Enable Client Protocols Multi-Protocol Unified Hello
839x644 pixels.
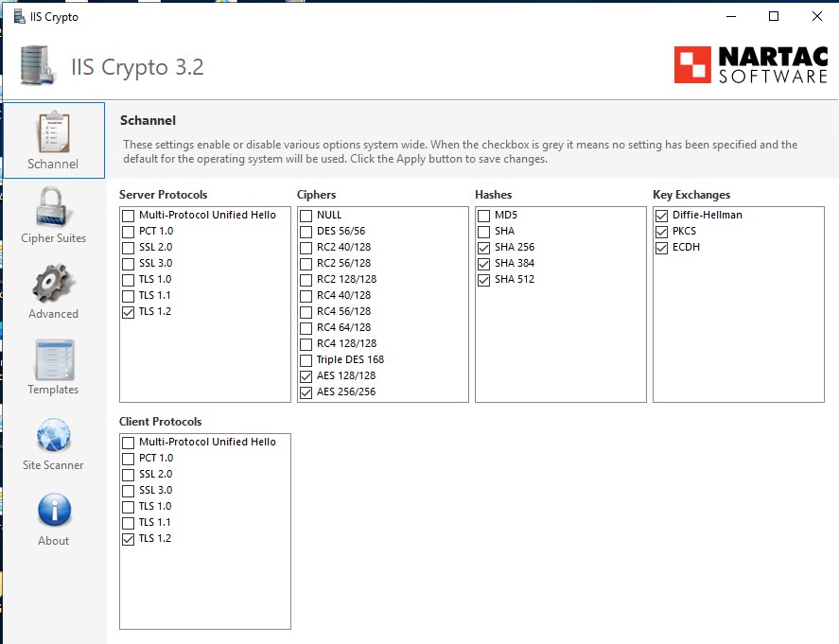[128, 443]
